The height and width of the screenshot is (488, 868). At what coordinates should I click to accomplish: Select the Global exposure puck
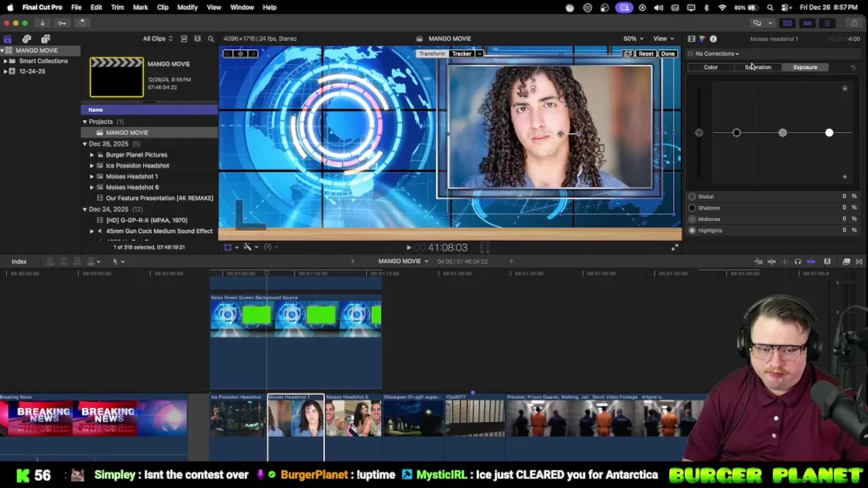[699, 133]
